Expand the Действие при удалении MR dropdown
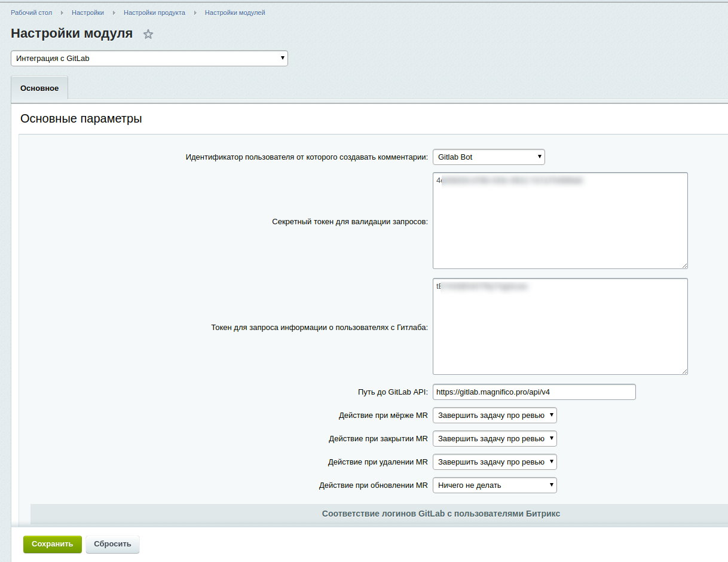 click(494, 462)
